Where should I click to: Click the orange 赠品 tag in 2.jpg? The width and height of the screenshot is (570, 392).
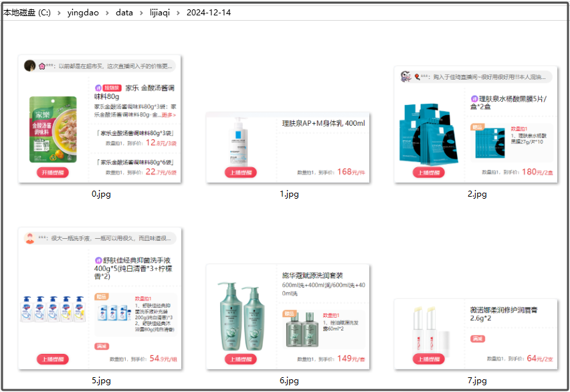click(x=477, y=127)
